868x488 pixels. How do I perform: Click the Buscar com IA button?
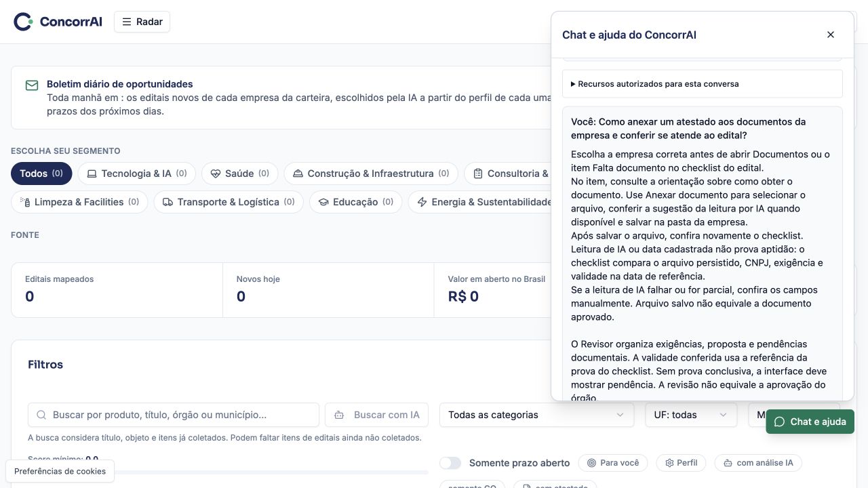(x=376, y=415)
